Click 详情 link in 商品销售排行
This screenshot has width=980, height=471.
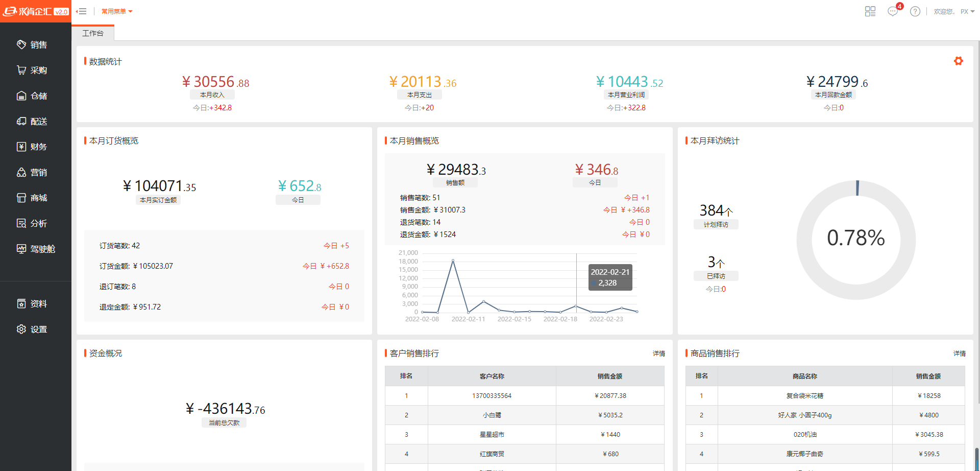click(959, 354)
